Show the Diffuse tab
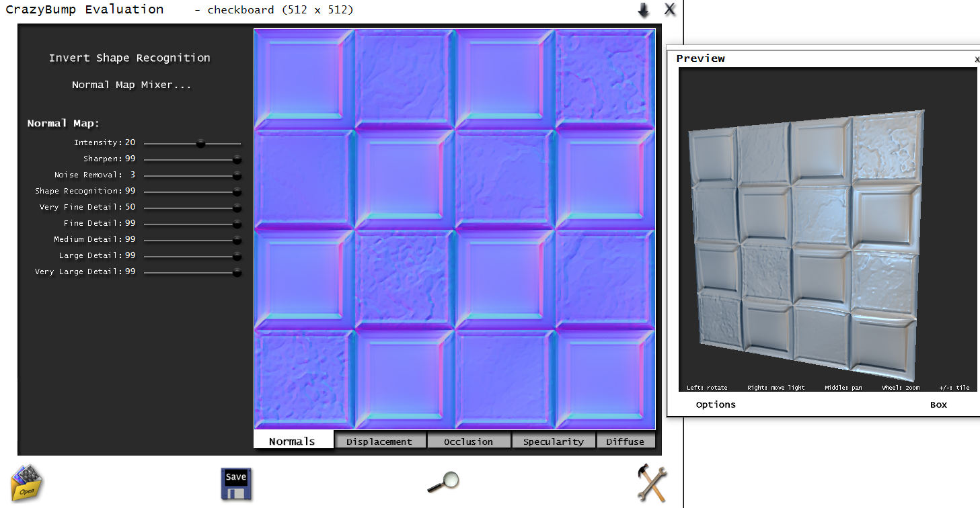This screenshot has height=508, width=980. coord(625,441)
